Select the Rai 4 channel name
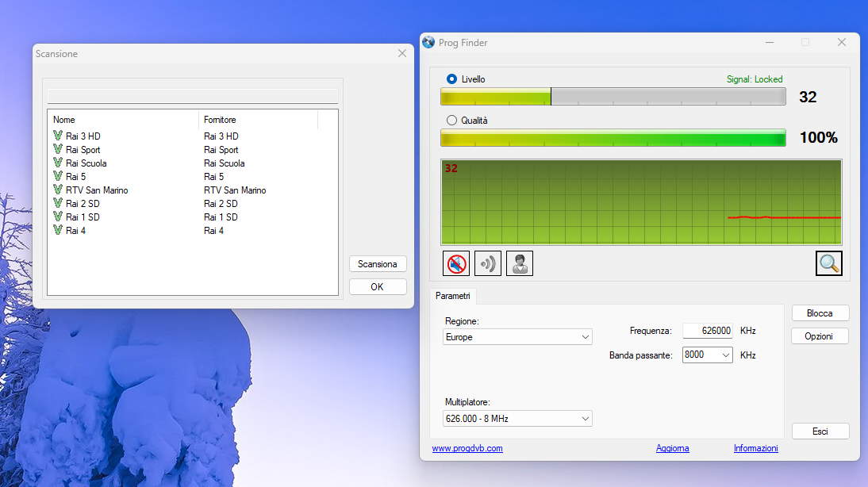 [76, 230]
